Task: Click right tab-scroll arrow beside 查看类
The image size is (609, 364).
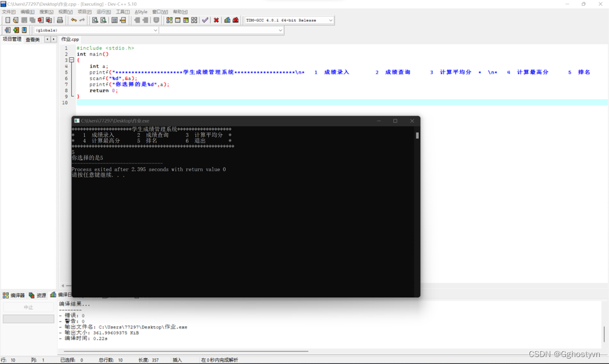Action: [53, 39]
